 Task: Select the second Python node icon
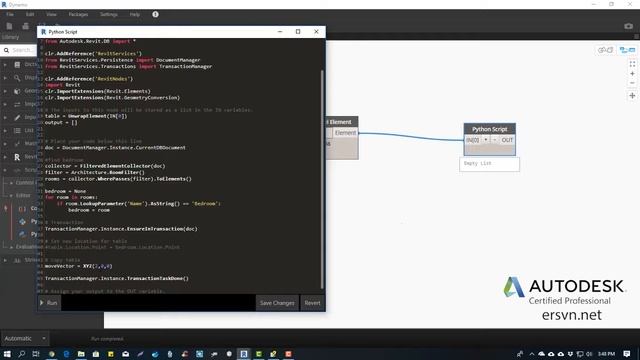tap(22, 234)
